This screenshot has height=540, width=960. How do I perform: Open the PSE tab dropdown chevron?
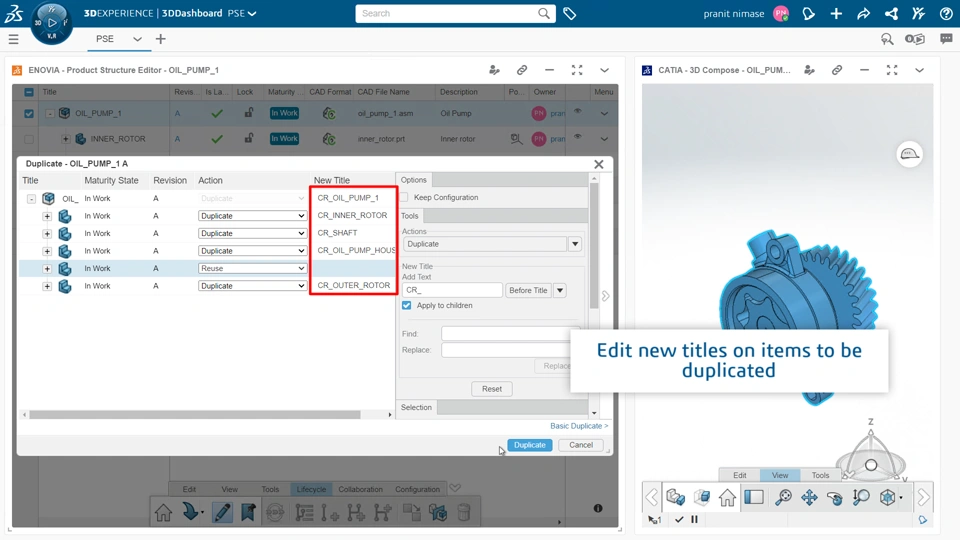point(137,39)
